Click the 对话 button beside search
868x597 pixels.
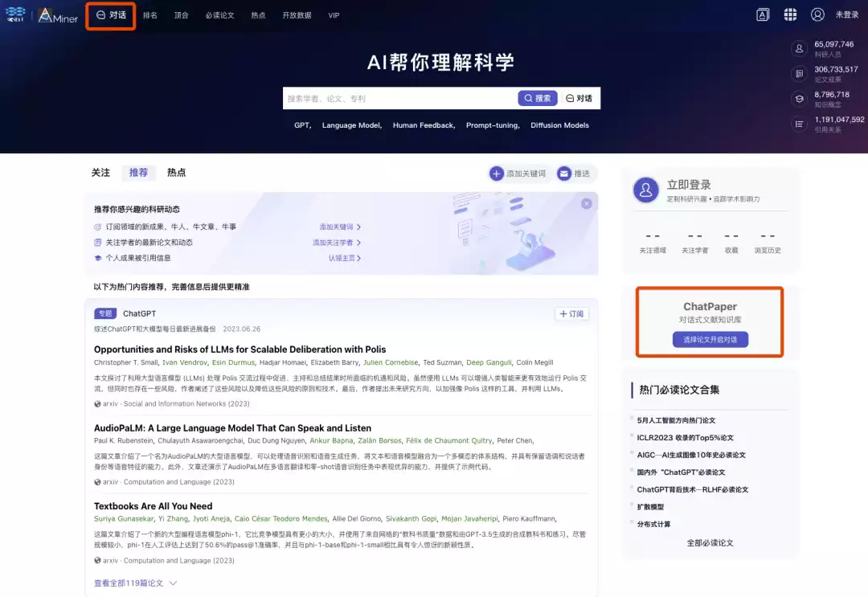click(x=579, y=98)
